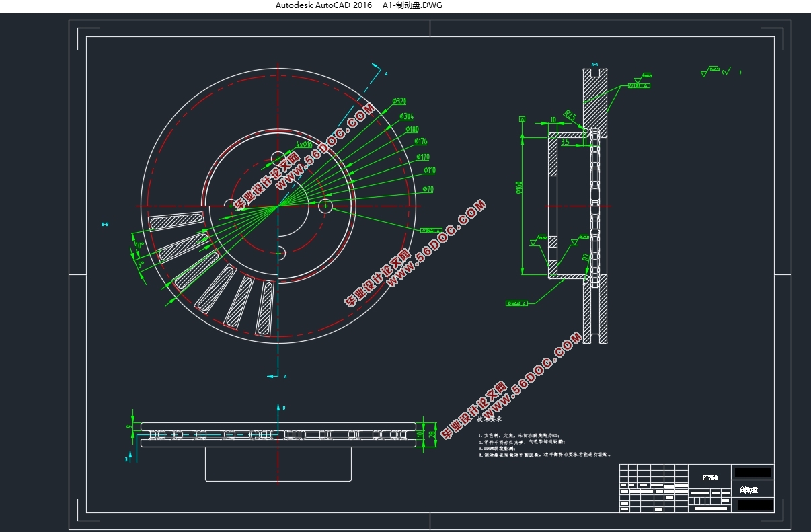Select the HT250 material cell in title block

tap(710, 478)
